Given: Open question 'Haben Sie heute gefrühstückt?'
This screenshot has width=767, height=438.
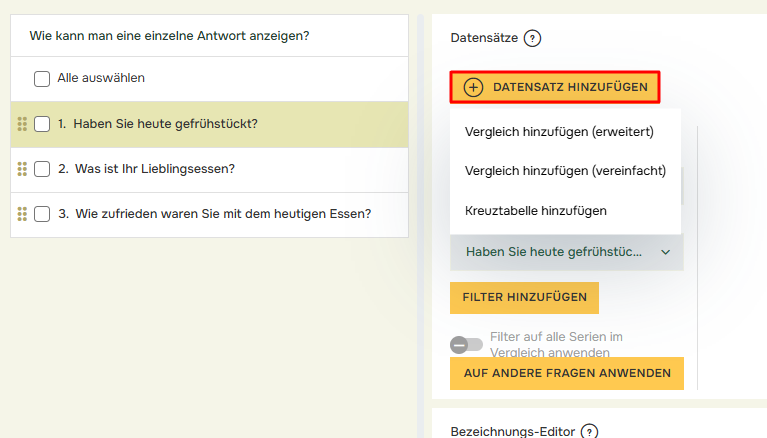Looking at the screenshot, I should coord(165,124).
